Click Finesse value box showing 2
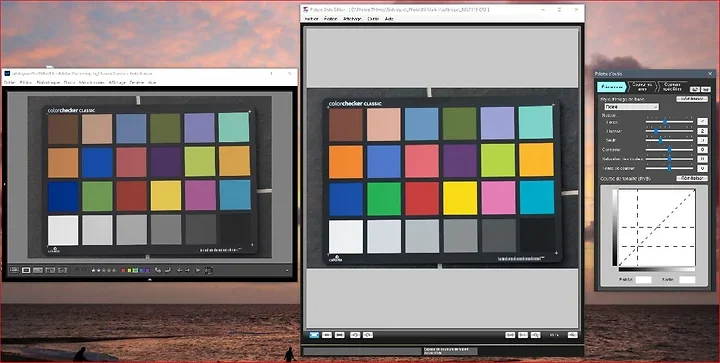Image resolution: width=720 pixels, height=363 pixels. tap(703, 131)
